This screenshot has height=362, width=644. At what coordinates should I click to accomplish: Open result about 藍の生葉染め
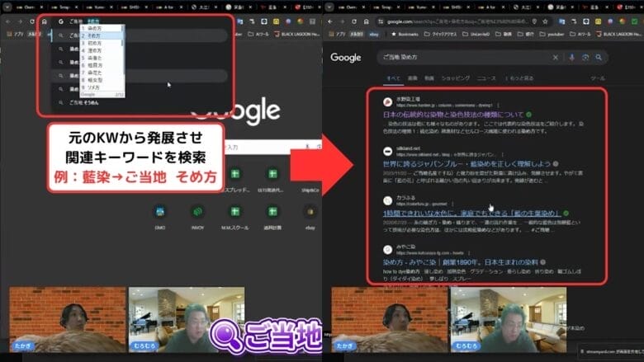[x=472, y=214]
